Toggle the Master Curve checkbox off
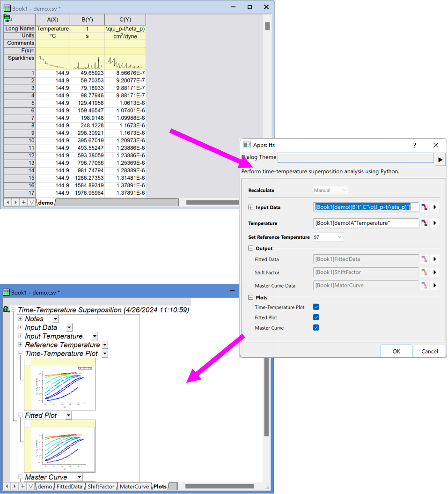Viewport: 448px width, 494px height. (x=316, y=328)
